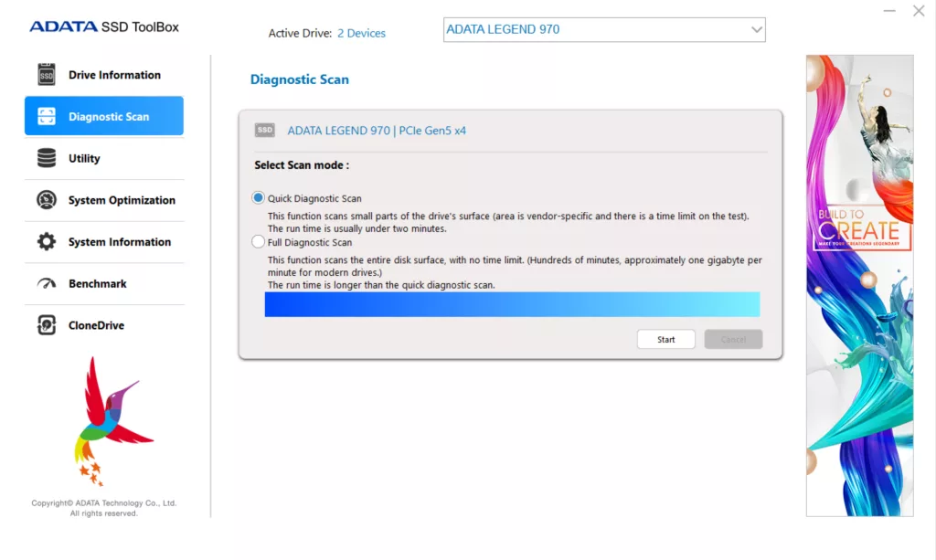Click the Benchmark speedometer icon
Viewport: 936px width, 560px height.
[x=47, y=284]
